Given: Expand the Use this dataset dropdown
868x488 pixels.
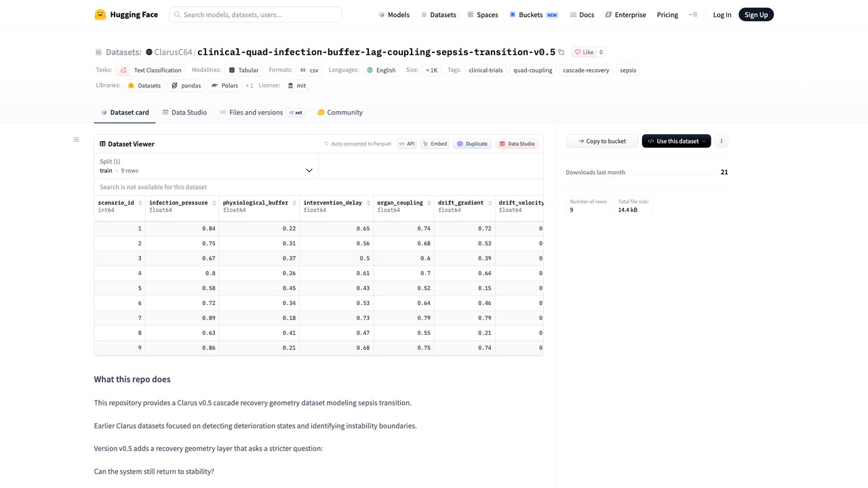Looking at the screenshot, I should pyautogui.click(x=676, y=141).
